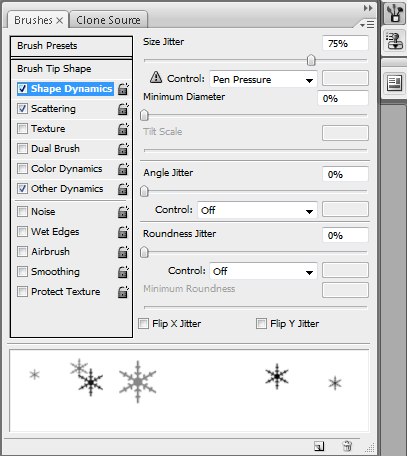Click the lock icon beside Noise
The width and height of the screenshot is (407, 456).
point(123,212)
